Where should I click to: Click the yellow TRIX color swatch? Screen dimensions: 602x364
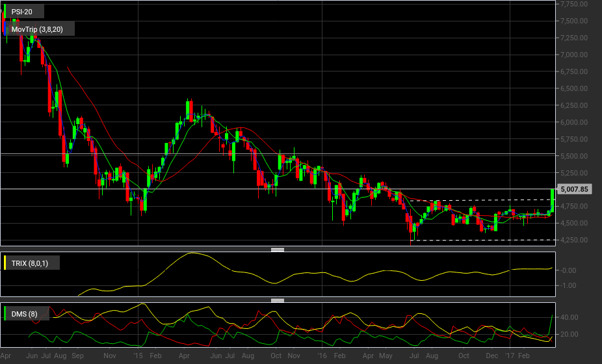pos(5,263)
